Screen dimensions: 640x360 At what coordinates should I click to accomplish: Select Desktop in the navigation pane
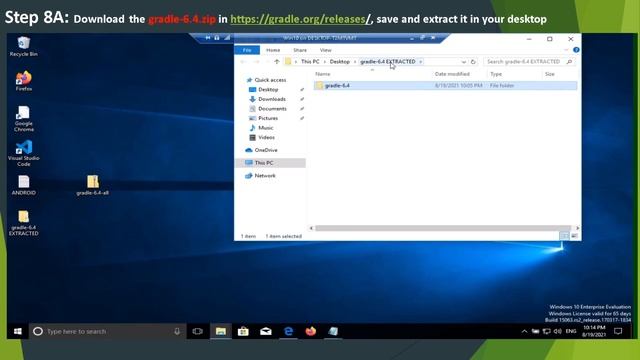pos(264,89)
